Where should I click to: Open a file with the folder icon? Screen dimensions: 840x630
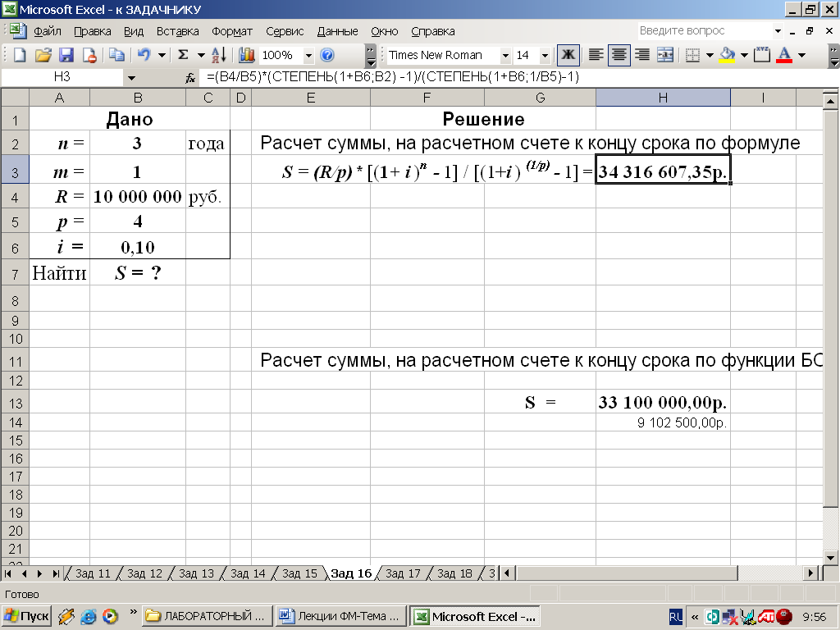(43, 55)
